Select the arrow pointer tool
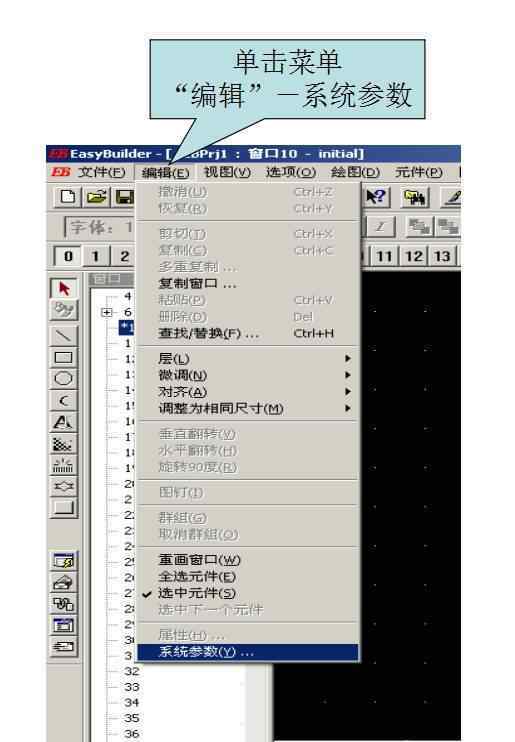The height and width of the screenshot is (742, 515). 64,288
